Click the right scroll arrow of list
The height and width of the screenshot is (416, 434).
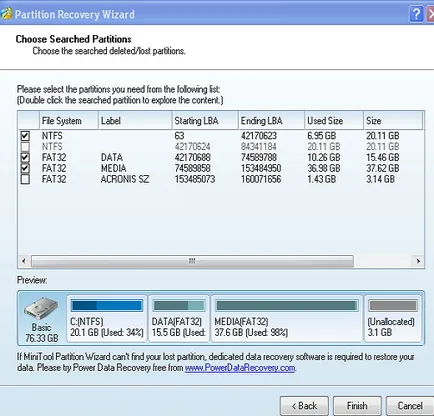click(x=418, y=261)
